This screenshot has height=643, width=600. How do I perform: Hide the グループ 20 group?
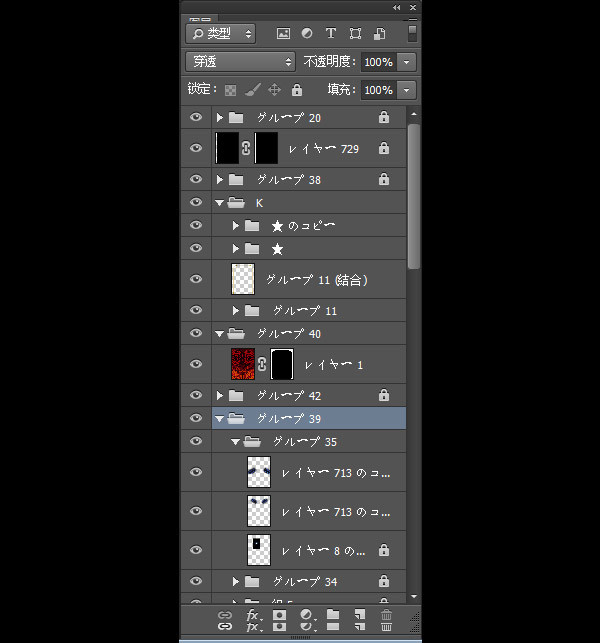196,117
